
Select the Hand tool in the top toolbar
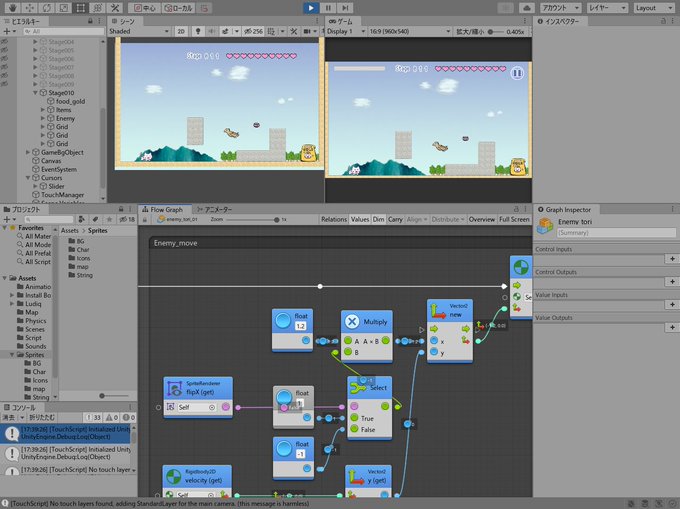(13, 8)
